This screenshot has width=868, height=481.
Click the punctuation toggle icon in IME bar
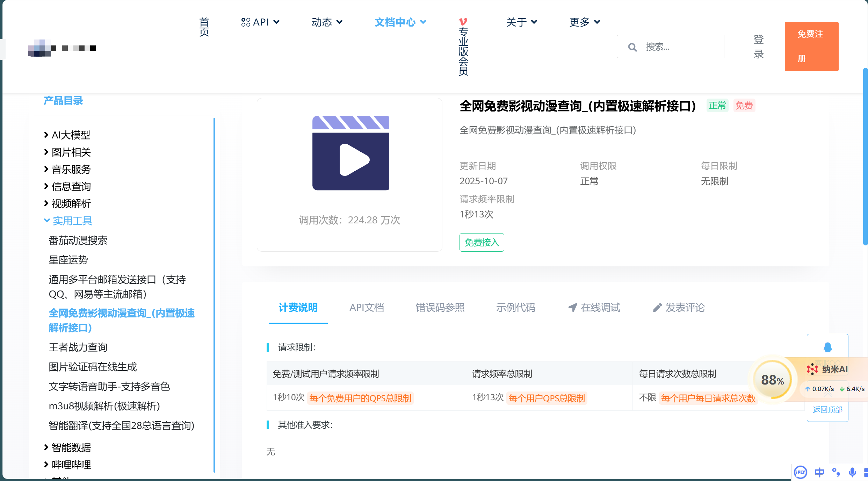tap(836, 473)
